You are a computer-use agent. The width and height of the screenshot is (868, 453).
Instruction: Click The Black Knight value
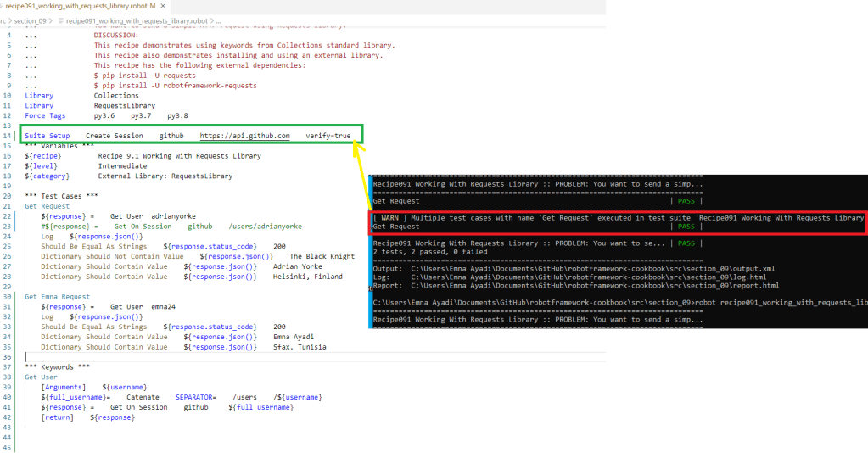click(322, 256)
